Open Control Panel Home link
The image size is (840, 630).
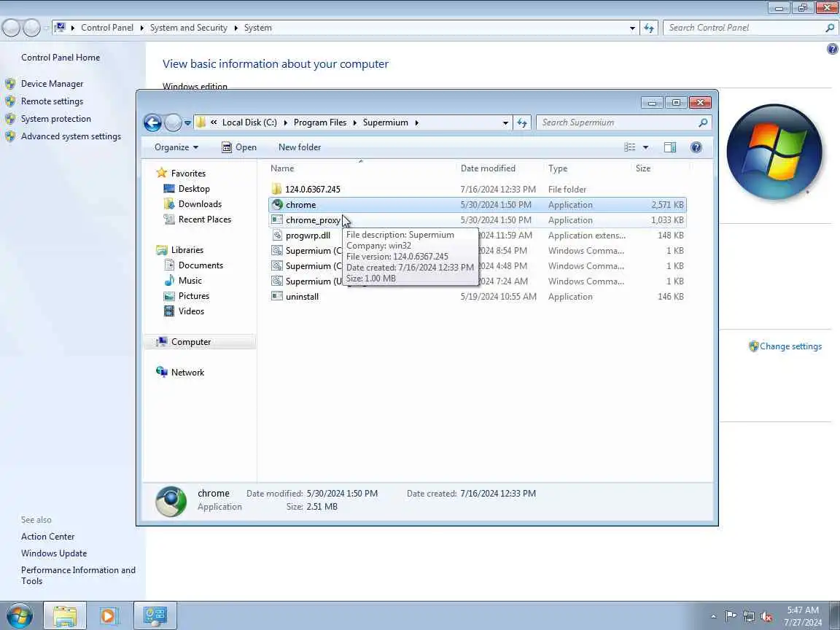point(61,58)
